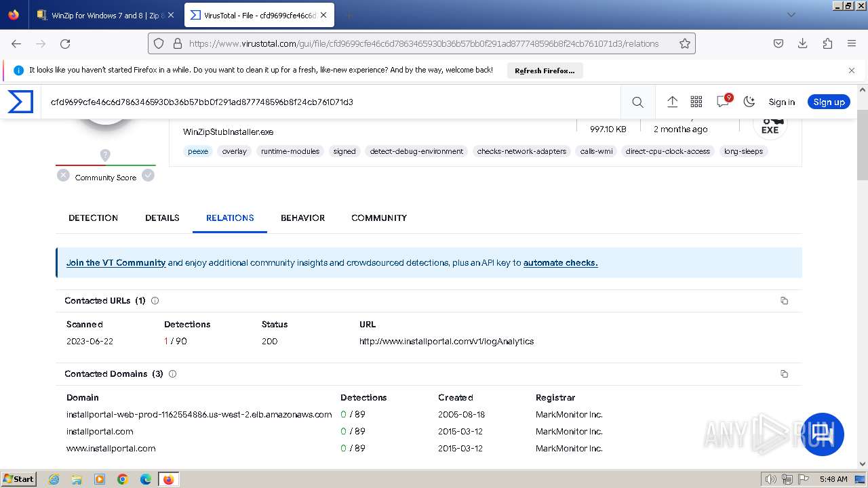Click the VirusTotal logo icon
Image resolution: width=868 pixels, height=488 pixels.
(x=20, y=102)
